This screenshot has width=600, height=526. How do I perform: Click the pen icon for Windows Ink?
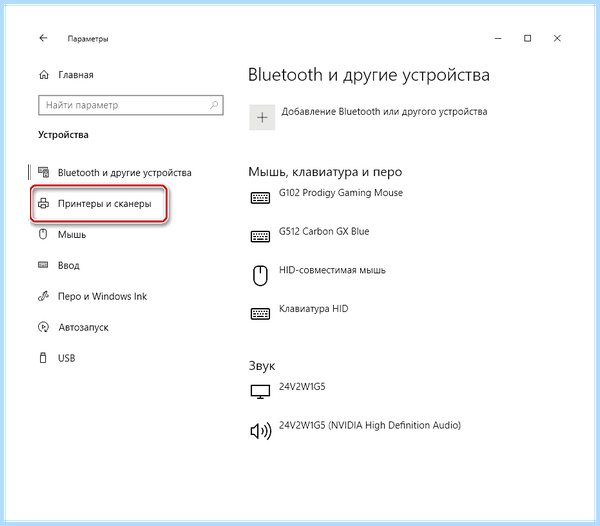(44, 296)
